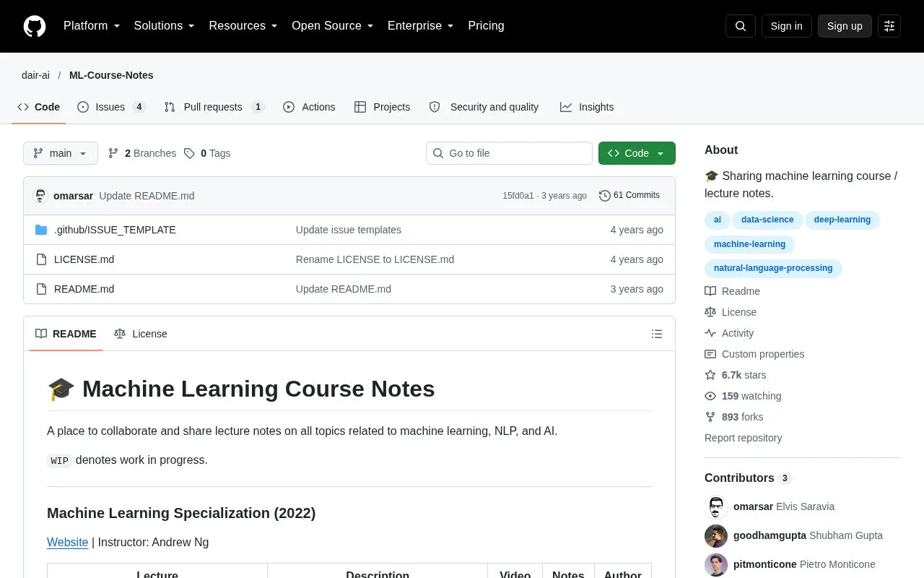Click the appearance settings icon in header
This screenshot has width=924, height=578.
click(x=889, y=26)
